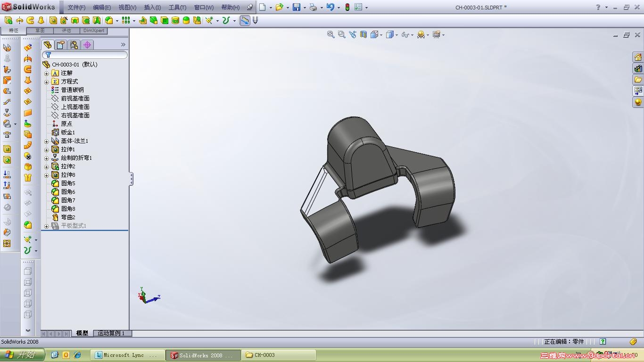Viewport: 644px width, 362px height.
Task: Click the View Settings monitor icon
Action: [x=436, y=34]
